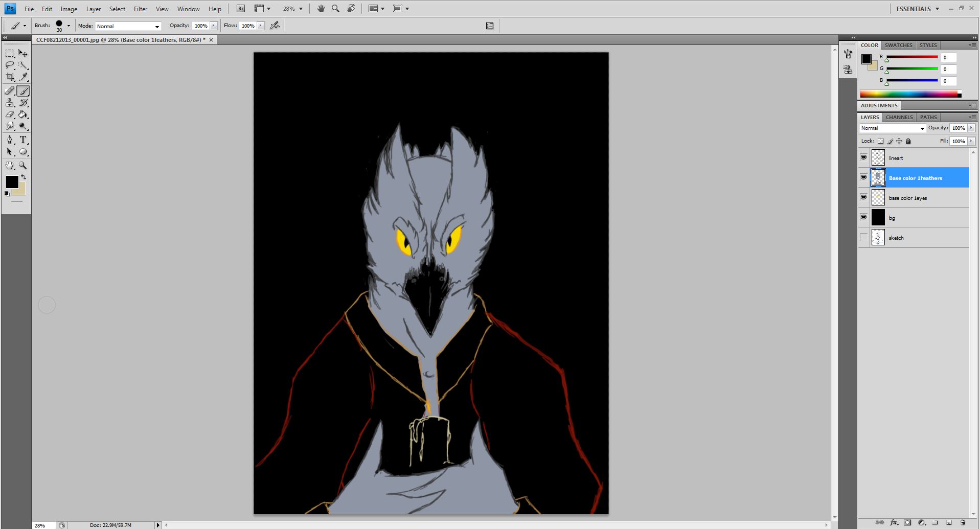Viewport: 980px width, 529px height.
Task: Select the Lasso tool
Action: tap(10, 65)
